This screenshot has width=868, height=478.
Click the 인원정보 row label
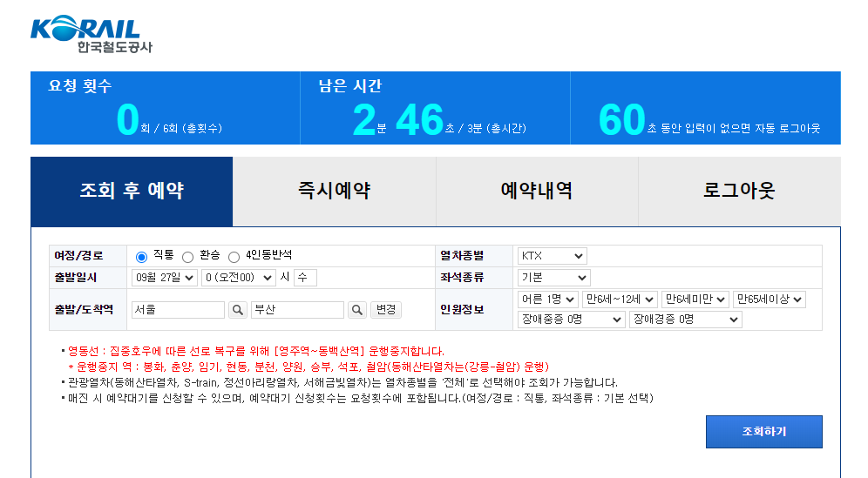(x=462, y=310)
